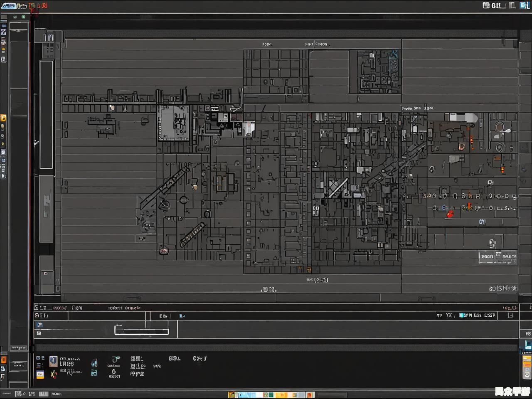The image size is (532, 399).
Task: Click the blue headphone-like icon in bottom panel
Action: coord(94,364)
